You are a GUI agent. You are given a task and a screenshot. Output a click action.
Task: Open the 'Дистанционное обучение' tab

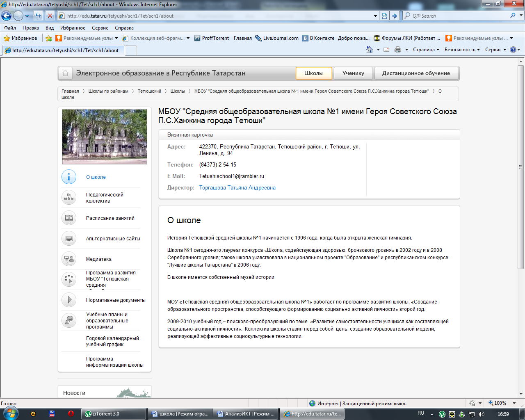(416, 73)
